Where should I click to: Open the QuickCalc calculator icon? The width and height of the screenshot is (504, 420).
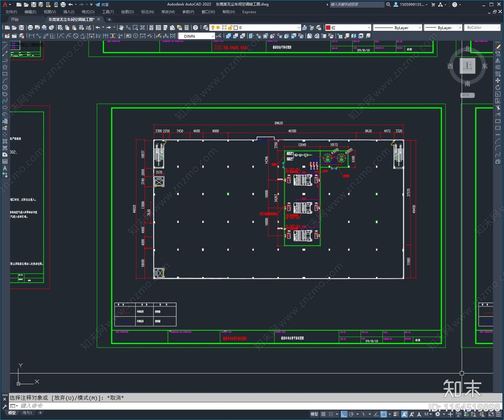pos(186,28)
